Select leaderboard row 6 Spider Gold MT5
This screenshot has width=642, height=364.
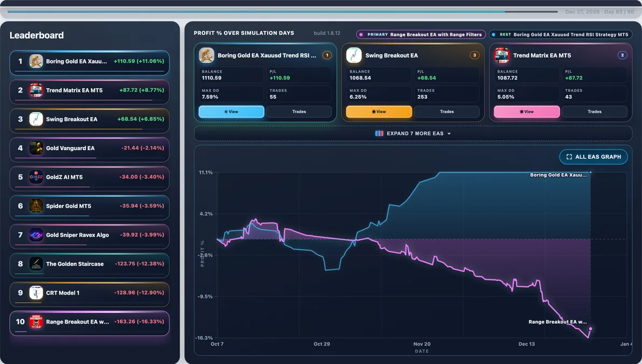click(89, 207)
